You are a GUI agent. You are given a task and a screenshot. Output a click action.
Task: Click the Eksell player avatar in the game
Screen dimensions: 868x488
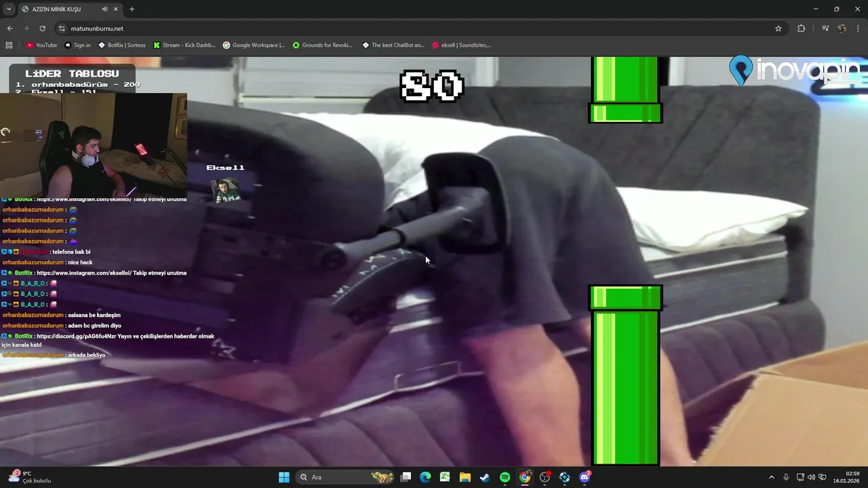(226, 190)
